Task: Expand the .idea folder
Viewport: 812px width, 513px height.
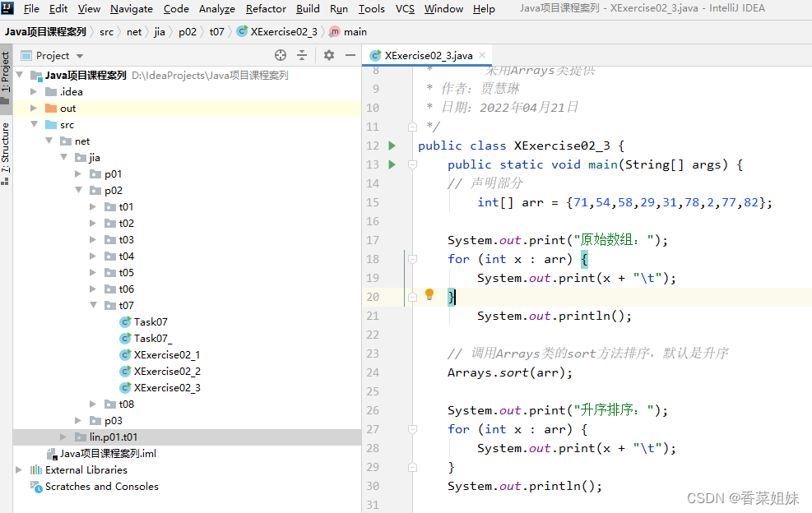Action: coord(34,91)
